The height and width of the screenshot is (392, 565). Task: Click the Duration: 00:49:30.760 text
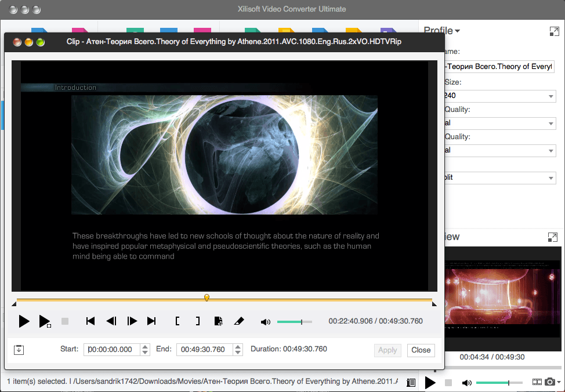point(289,349)
